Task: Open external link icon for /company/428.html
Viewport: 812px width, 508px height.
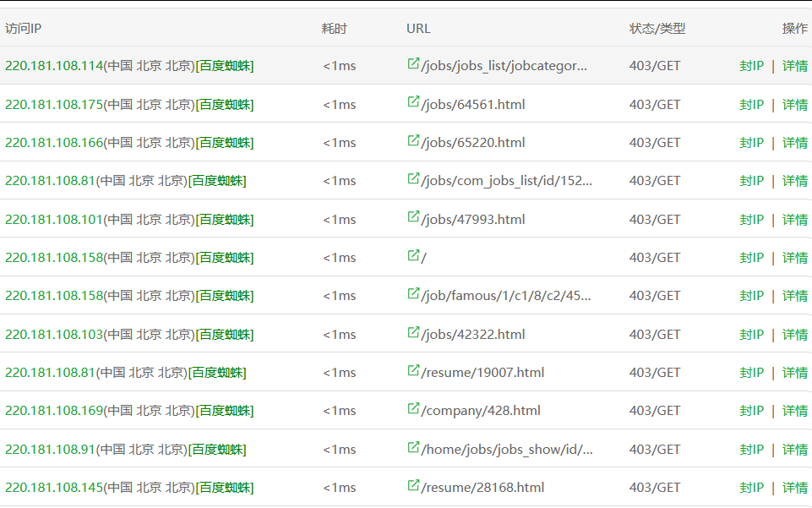Action: [413, 409]
